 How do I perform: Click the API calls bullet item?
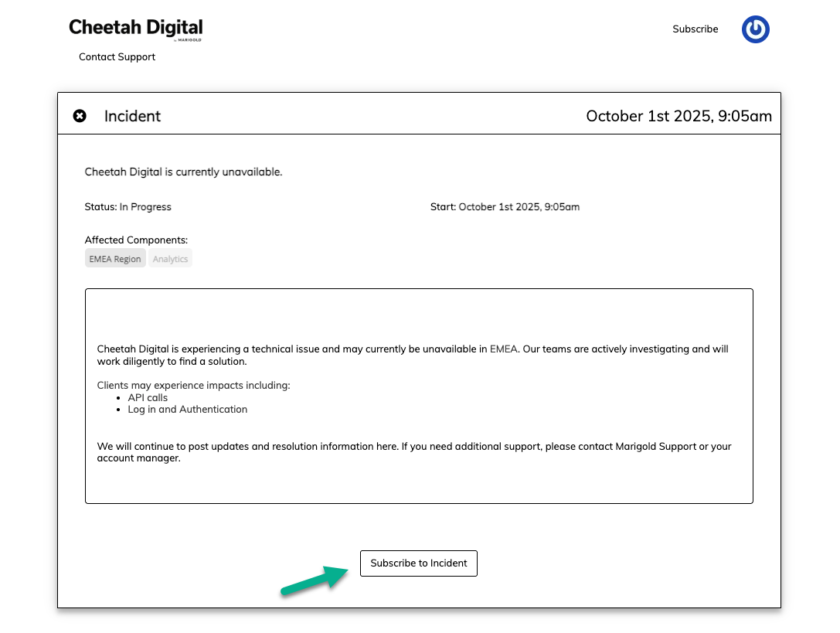click(148, 398)
